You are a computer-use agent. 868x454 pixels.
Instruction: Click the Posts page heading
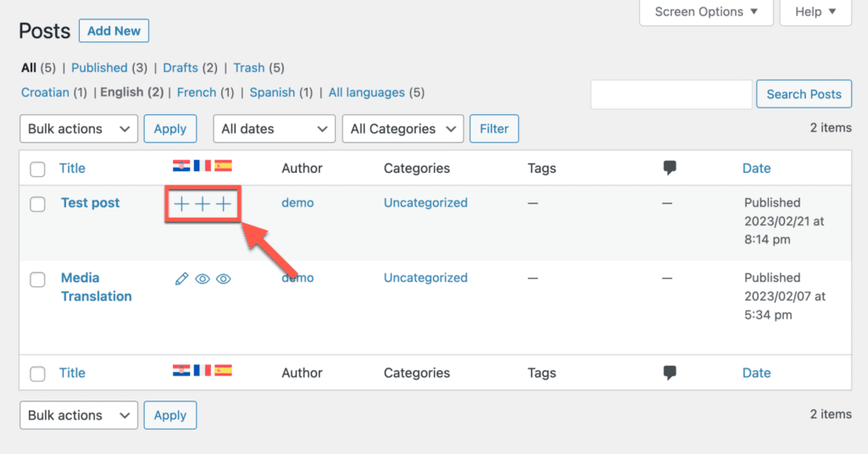pos(45,31)
